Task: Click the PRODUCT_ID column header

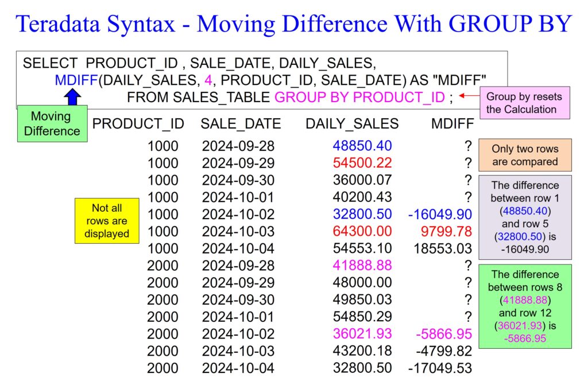Action: (138, 123)
